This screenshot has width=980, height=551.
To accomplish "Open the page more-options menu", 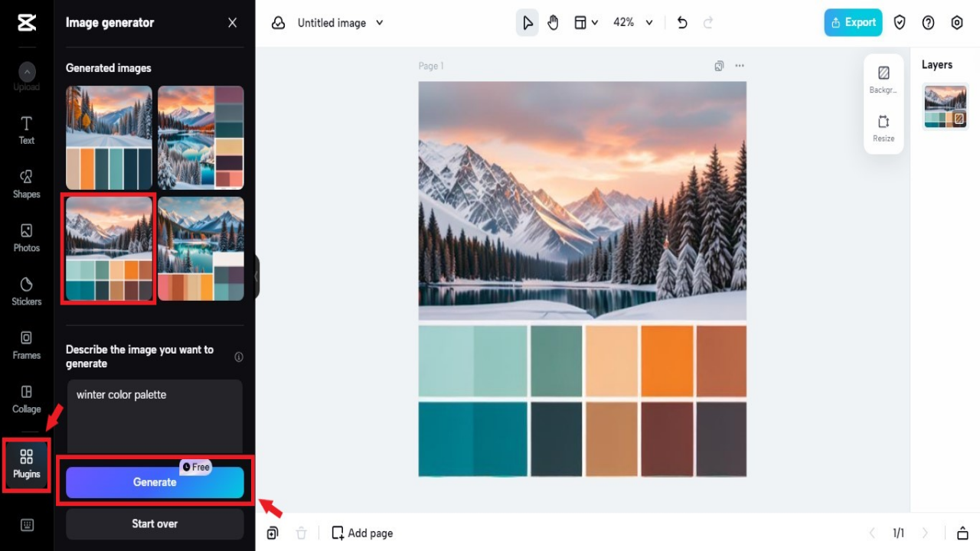I will (x=740, y=66).
